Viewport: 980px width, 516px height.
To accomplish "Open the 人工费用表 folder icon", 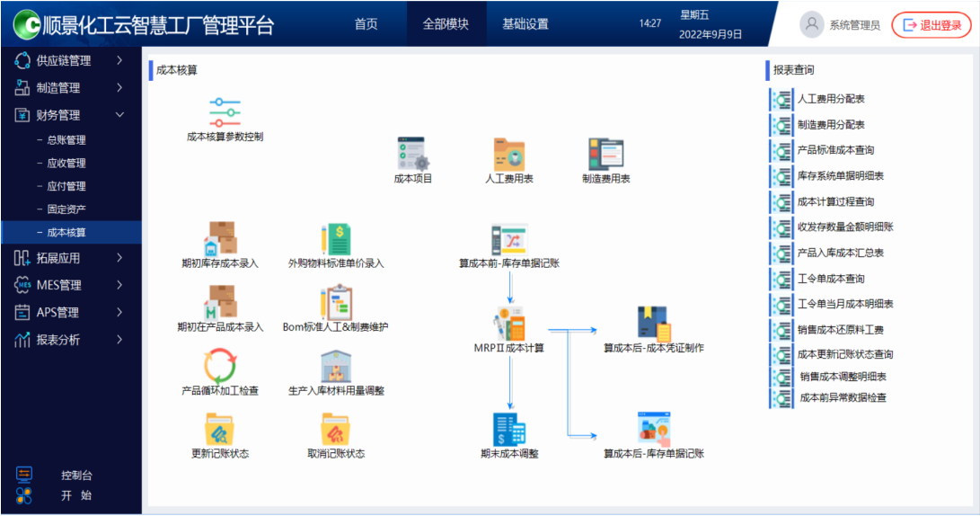I will (x=509, y=155).
